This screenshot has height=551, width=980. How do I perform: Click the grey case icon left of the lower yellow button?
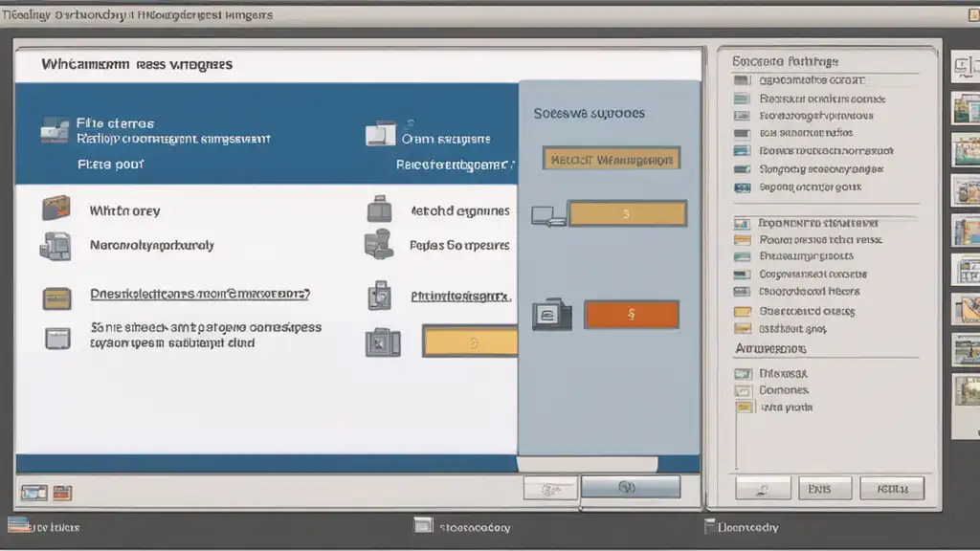pyautogui.click(x=383, y=342)
